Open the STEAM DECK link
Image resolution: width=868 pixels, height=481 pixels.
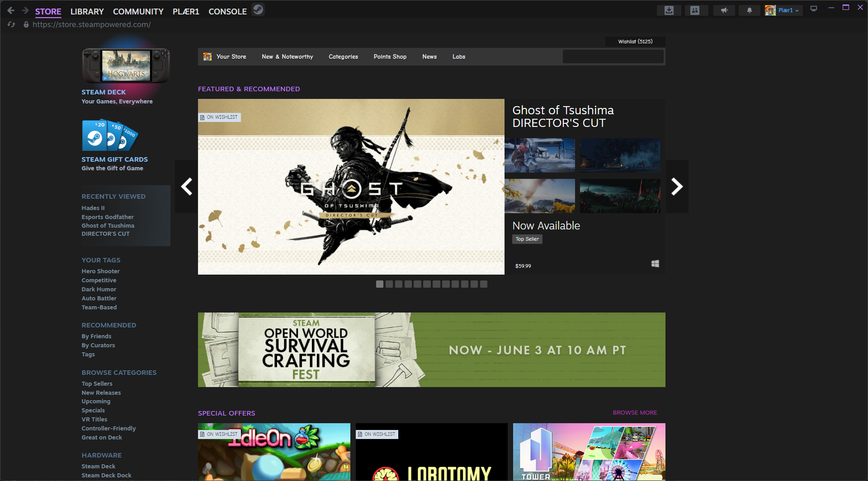(x=104, y=92)
